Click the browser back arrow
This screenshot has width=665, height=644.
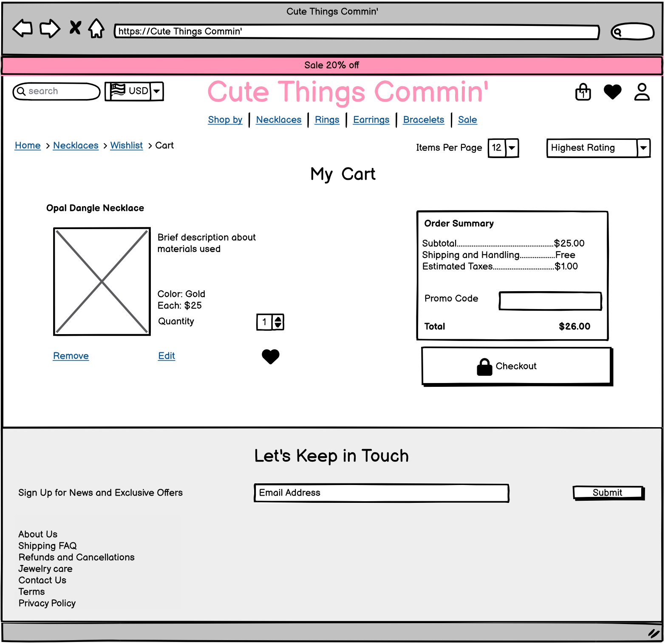(23, 28)
